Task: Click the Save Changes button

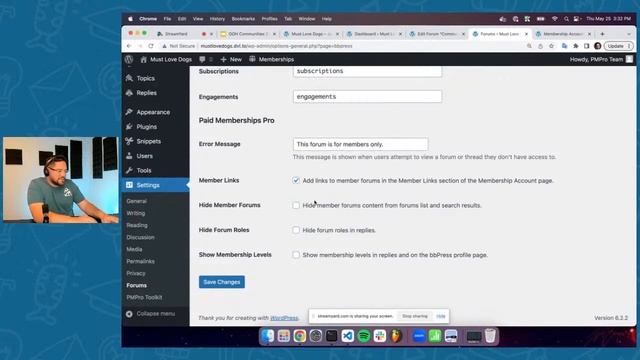Action: [222, 282]
